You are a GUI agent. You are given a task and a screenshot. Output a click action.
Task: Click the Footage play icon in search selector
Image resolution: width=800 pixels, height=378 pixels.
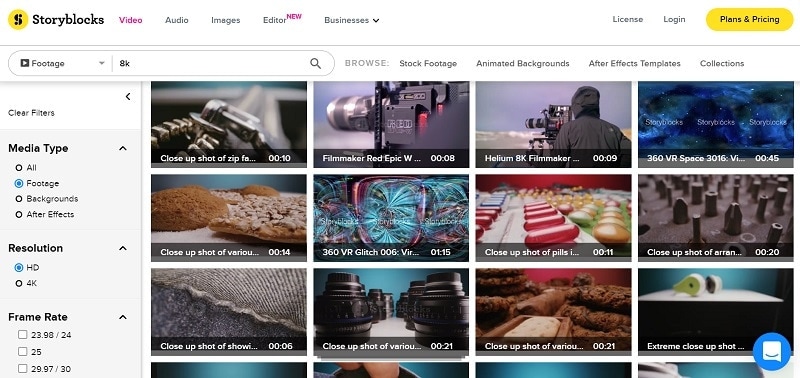pos(24,63)
